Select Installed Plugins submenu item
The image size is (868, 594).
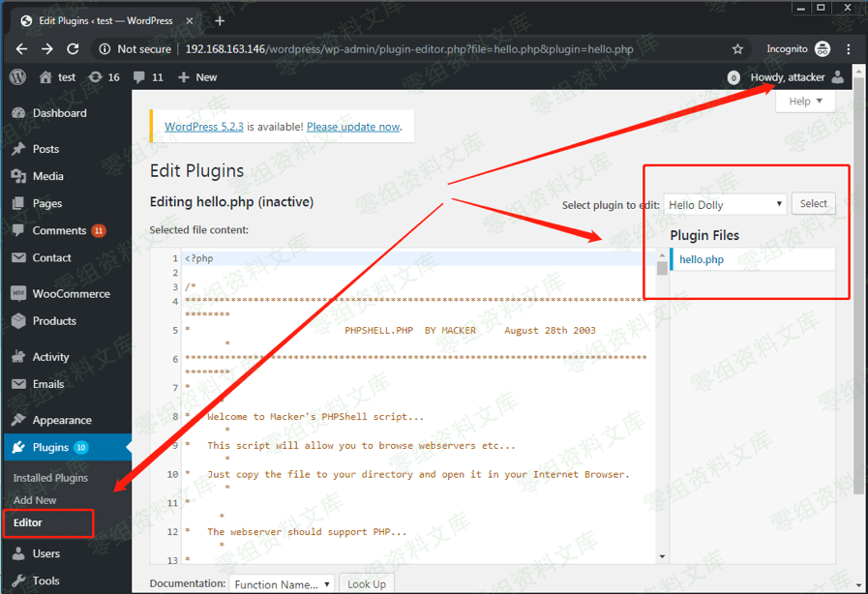coord(50,478)
